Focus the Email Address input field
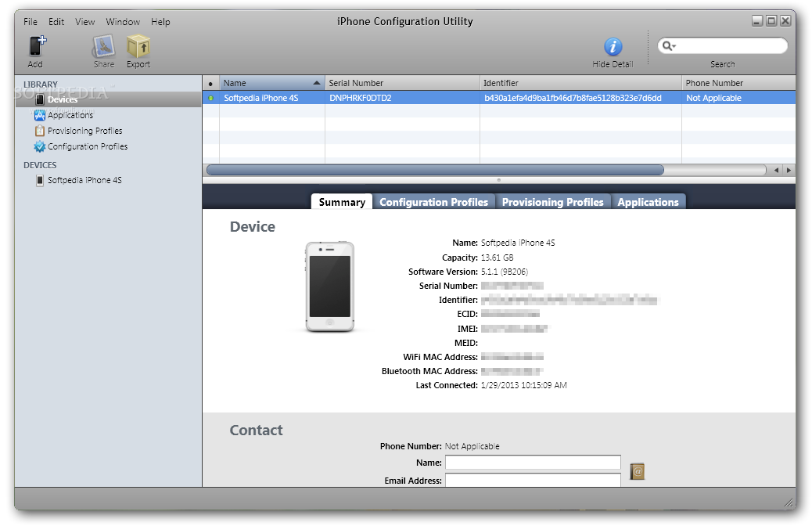 click(533, 480)
